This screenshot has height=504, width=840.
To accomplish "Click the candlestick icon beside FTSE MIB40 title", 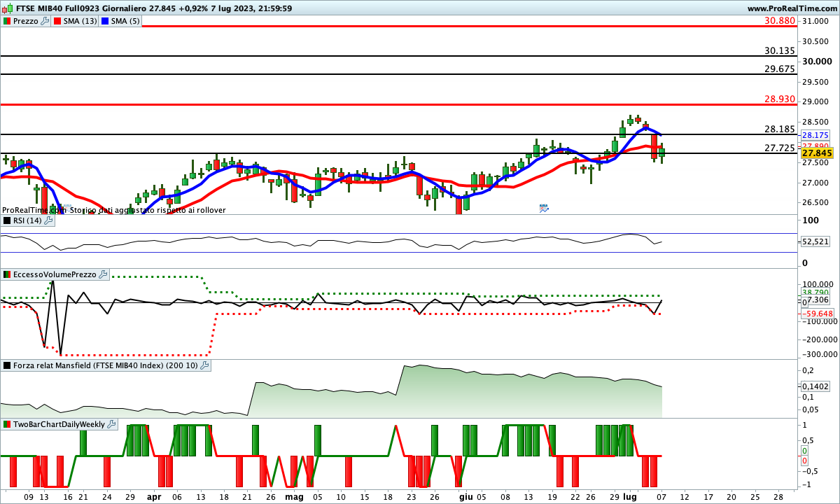I will point(8,8).
